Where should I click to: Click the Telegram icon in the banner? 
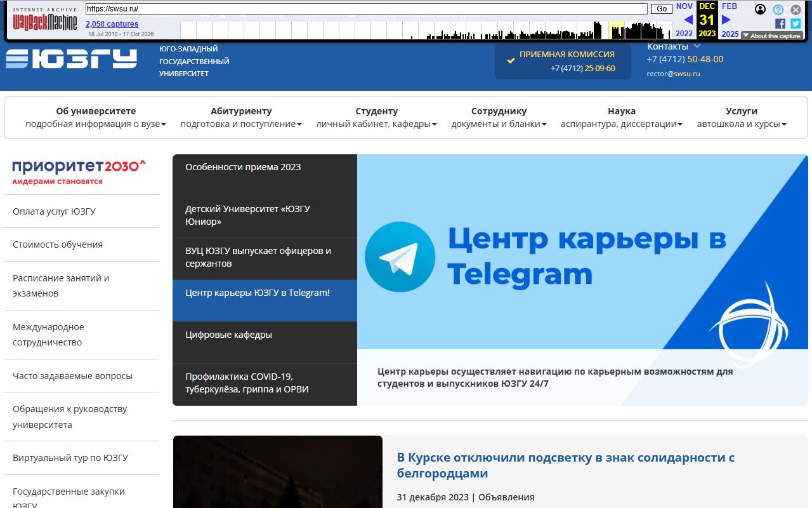[400, 257]
